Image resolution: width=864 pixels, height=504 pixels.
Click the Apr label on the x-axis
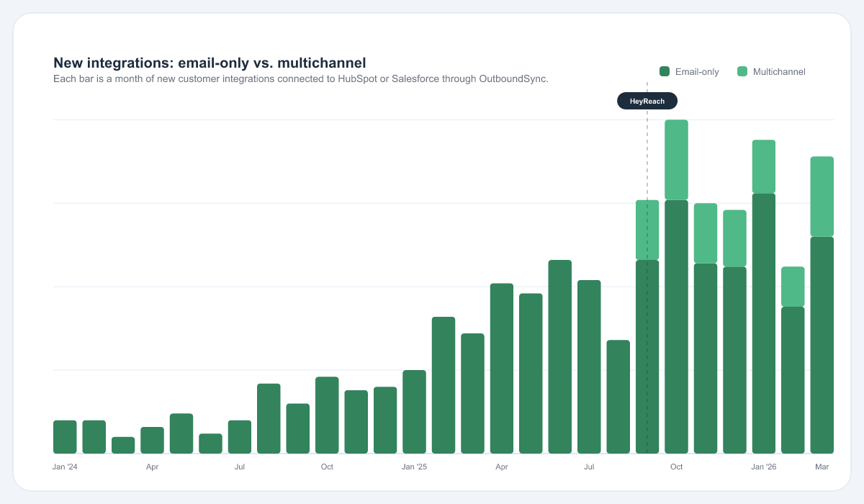coord(153,467)
